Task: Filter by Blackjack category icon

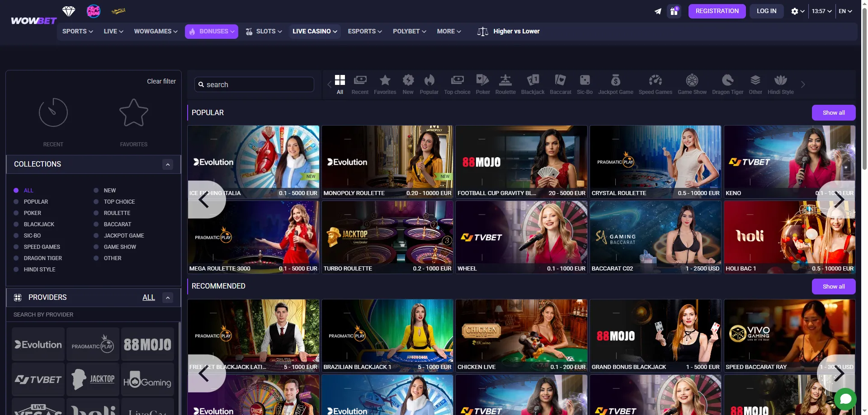Action: tap(533, 84)
